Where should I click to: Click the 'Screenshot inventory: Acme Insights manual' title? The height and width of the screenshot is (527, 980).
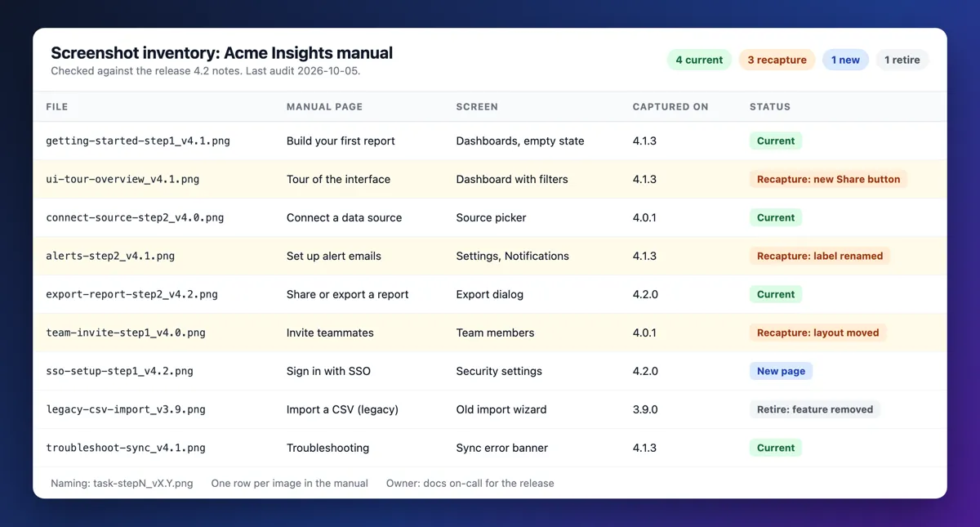pos(221,53)
